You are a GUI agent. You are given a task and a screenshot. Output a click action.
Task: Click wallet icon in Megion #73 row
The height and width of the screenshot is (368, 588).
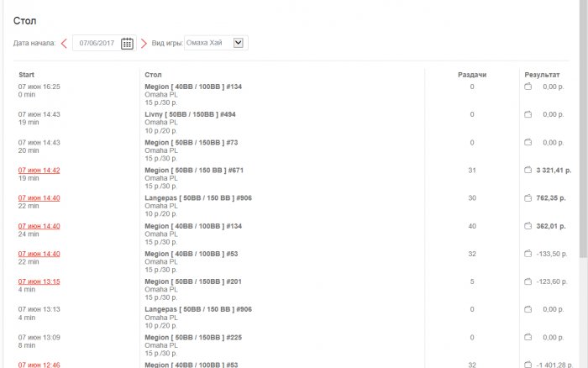point(528,142)
